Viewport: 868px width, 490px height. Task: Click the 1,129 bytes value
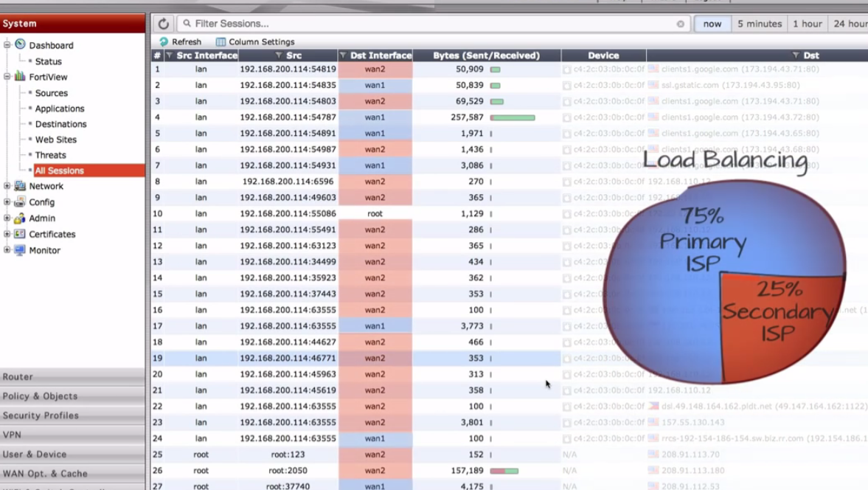pyautogui.click(x=473, y=214)
